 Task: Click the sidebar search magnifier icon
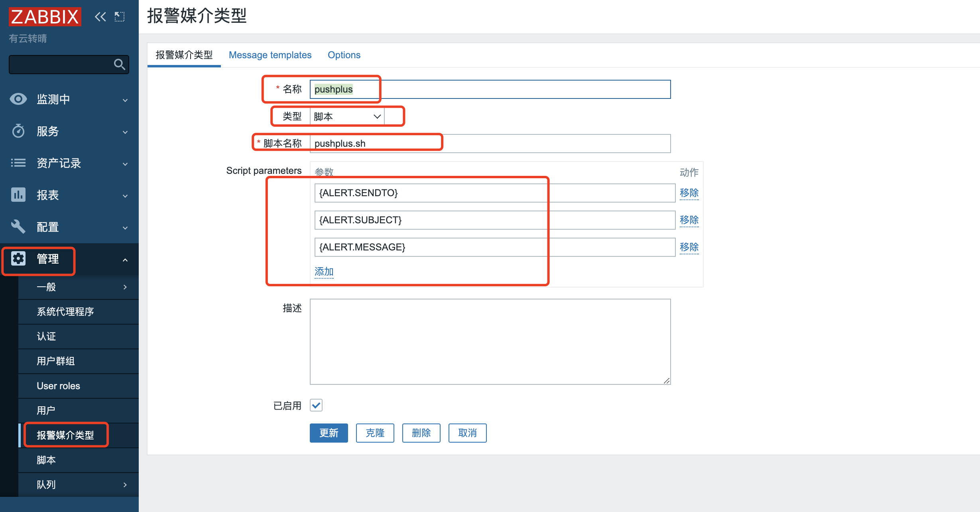[119, 64]
